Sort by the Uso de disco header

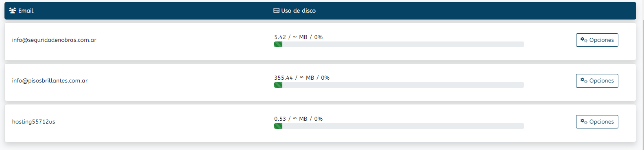(298, 11)
